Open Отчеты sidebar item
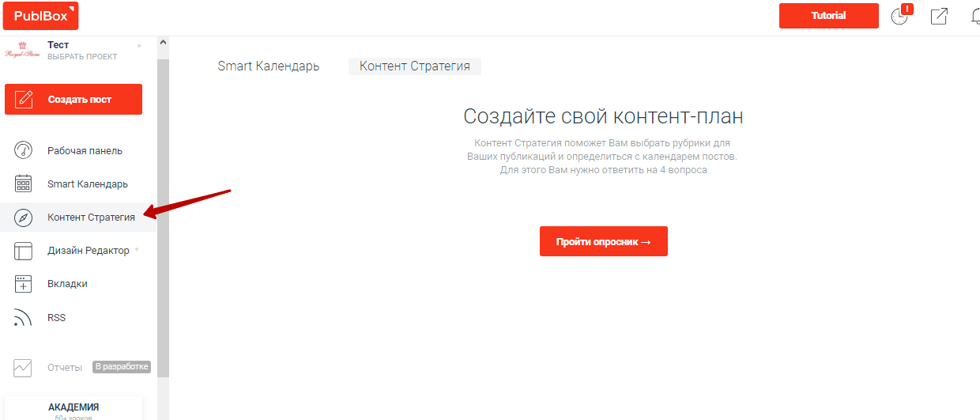Screen dimensions: 980x420 pos(65,368)
